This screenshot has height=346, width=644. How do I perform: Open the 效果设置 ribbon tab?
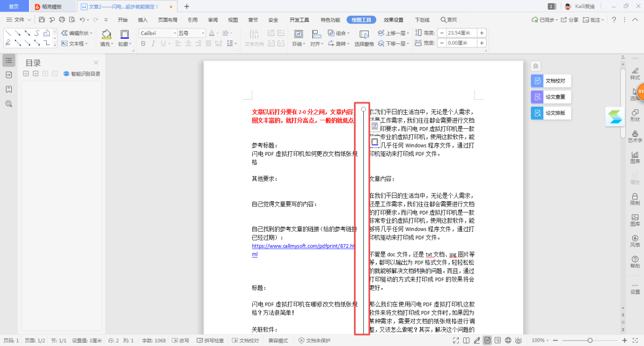393,20
